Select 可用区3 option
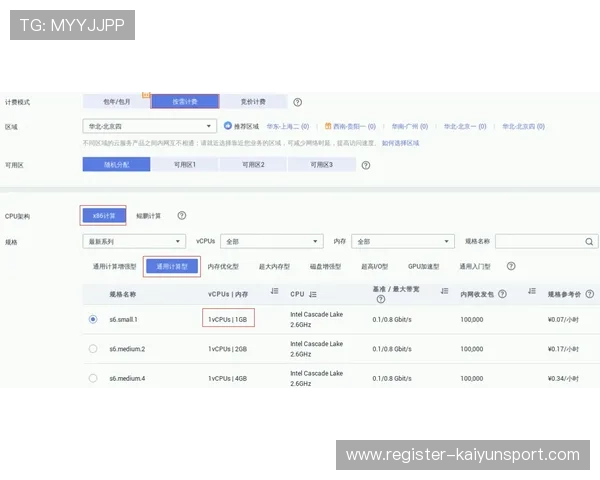This screenshot has height=480, width=600. (x=321, y=165)
